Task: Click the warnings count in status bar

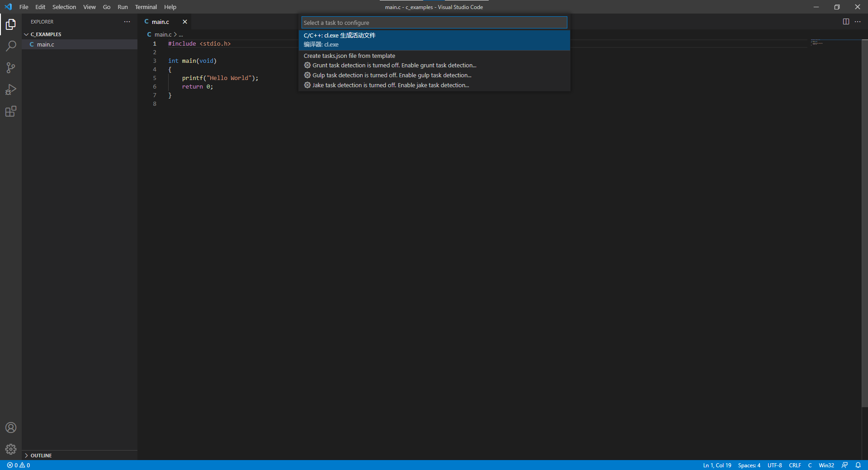Action: click(25, 465)
